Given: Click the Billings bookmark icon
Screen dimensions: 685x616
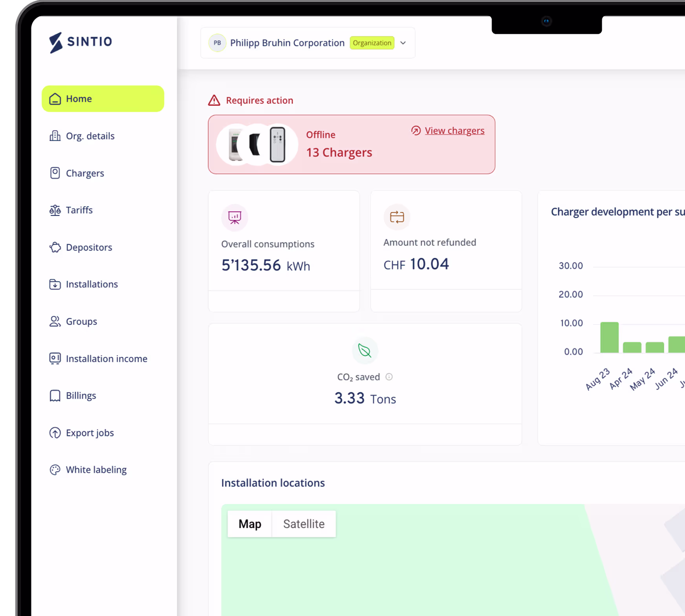Looking at the screenshot, I should coord(55,396).
